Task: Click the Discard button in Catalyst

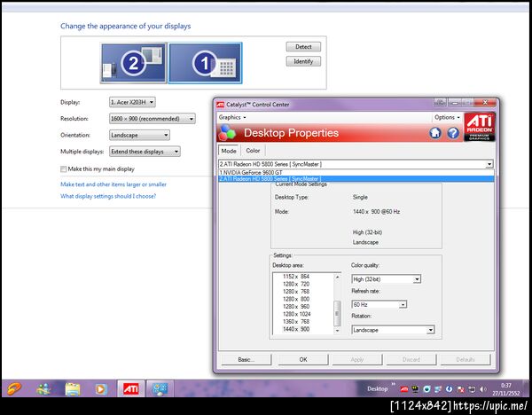Action: pos(411,359)
